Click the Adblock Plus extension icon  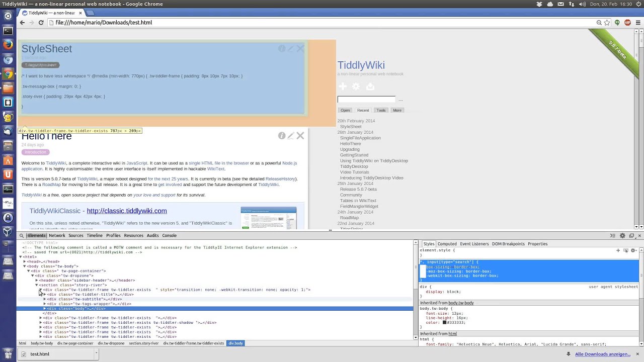pos(627,23)
